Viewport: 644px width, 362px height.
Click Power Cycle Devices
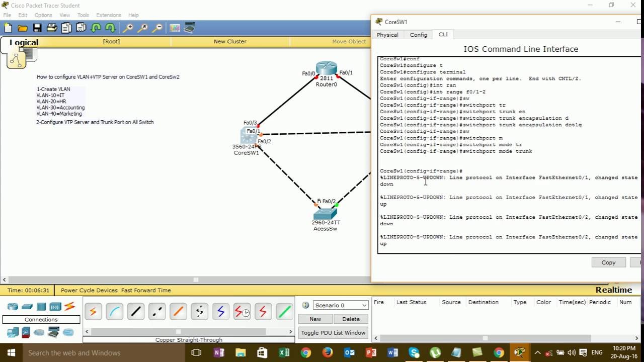(89, 290)
